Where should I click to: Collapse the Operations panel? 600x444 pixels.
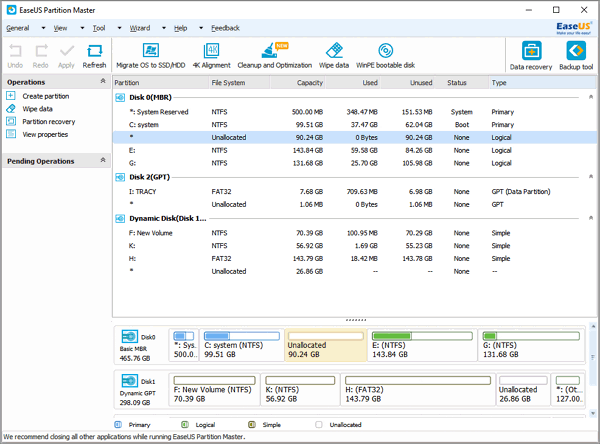point(103,81)
